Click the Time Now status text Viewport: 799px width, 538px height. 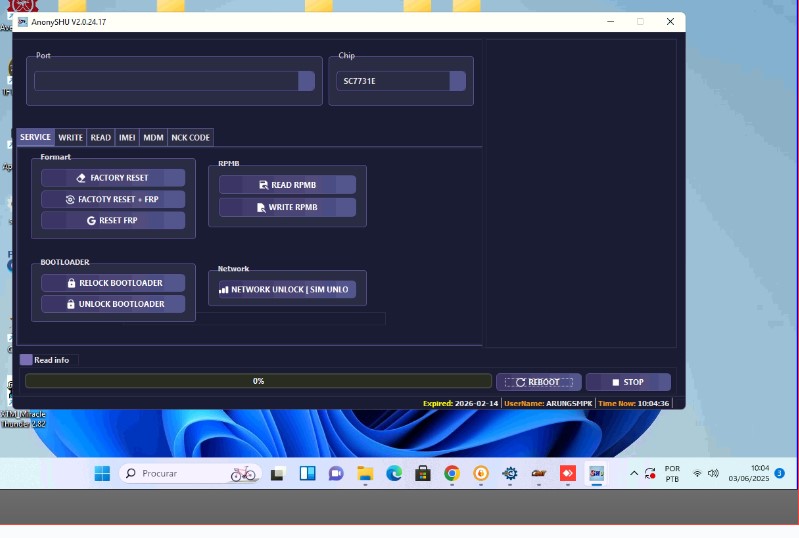coord(633,404)
